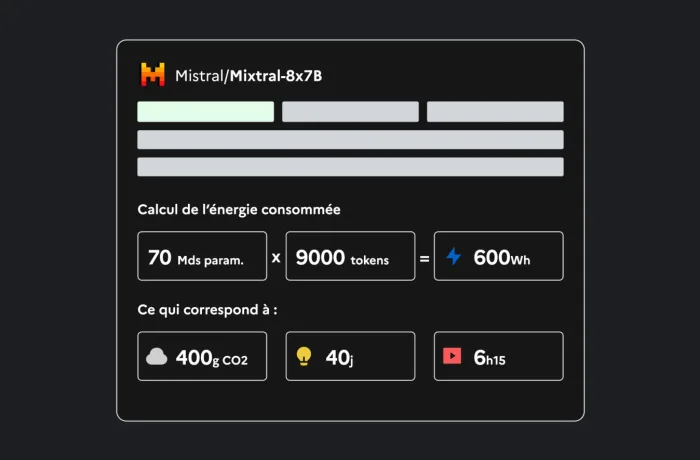The width and height of the screenshot is (700, 460).
Task: Click the multiplication x symbol
Action: 276,258
